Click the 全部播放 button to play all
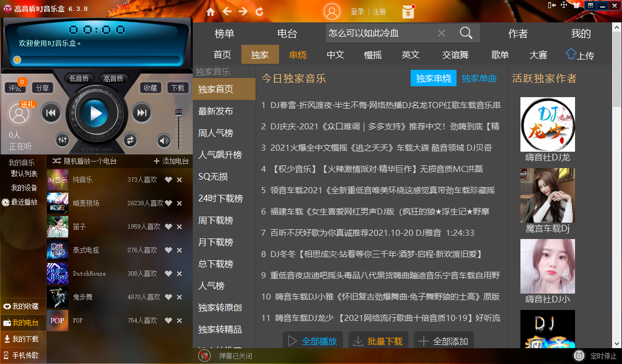Viewport: 622px width, 364px height. [x=312, y=340]
